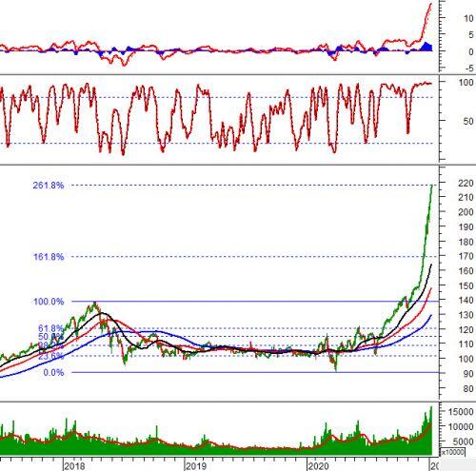
Task: Click the x10000 volume scale label
Action: (x=453, y=452)
